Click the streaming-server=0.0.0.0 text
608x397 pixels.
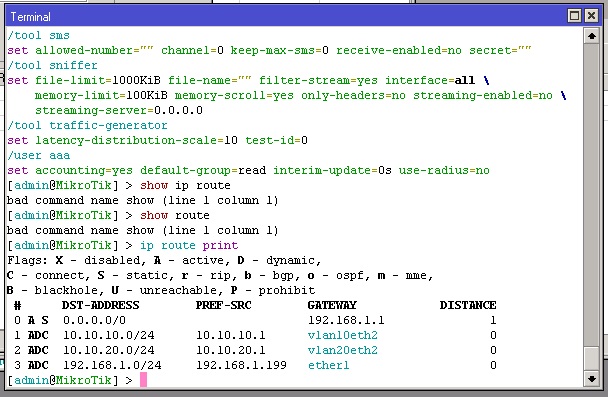[x=119, y=110]
